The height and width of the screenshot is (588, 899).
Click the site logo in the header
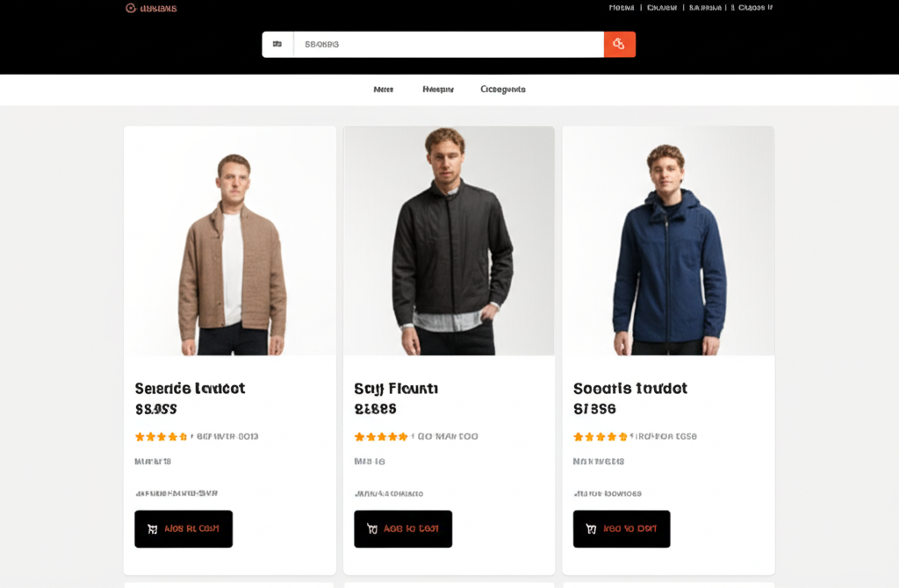[x=151, y=8]
